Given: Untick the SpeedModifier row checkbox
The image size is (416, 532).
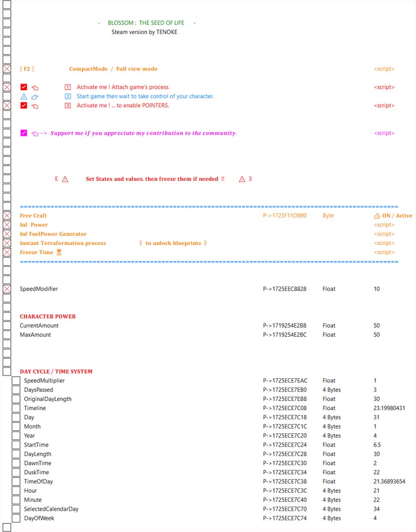Looking at the screenshot, I should (x=7, y=289).
